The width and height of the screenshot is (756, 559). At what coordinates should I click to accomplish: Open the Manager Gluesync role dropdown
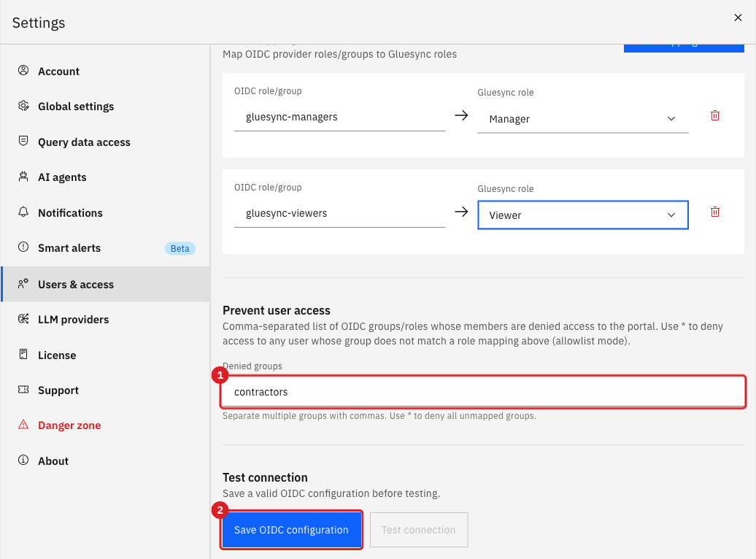click(x=582, y=119)
